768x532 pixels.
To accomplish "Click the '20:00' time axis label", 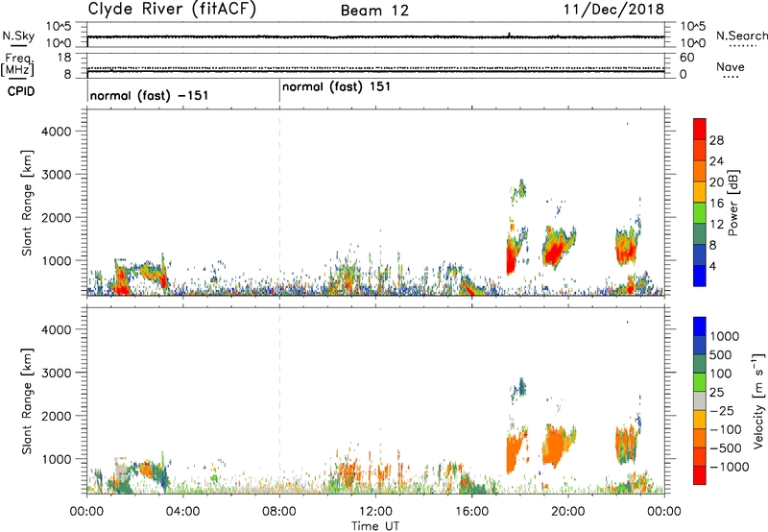I will pos(568,512).
